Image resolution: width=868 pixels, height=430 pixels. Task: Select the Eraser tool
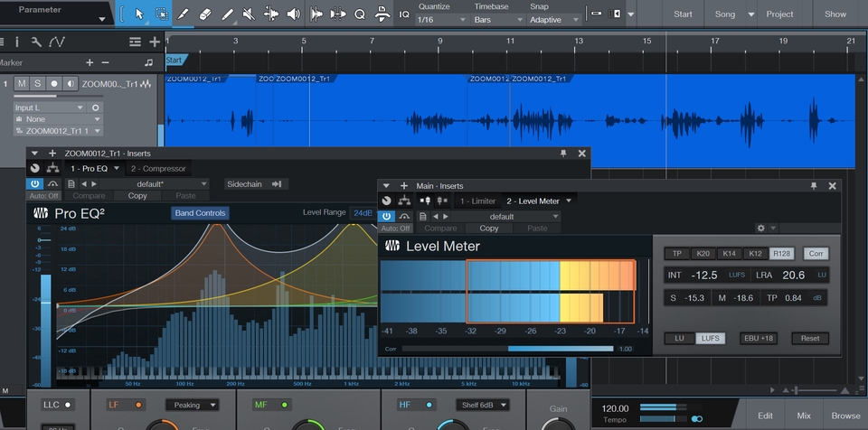pyautogui.click(x=205, y=14)
